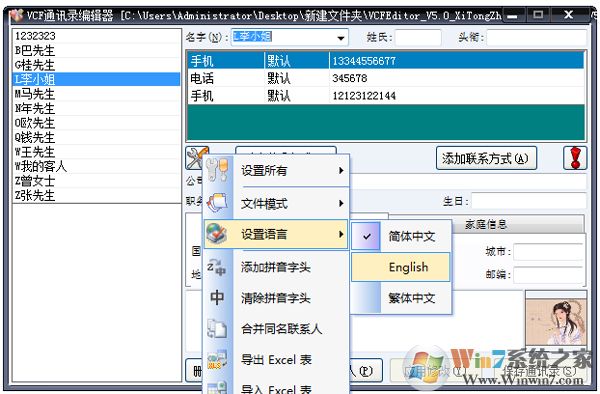
Task: Choose 添加拼音字头 from menu
Action: click(276, 267)
